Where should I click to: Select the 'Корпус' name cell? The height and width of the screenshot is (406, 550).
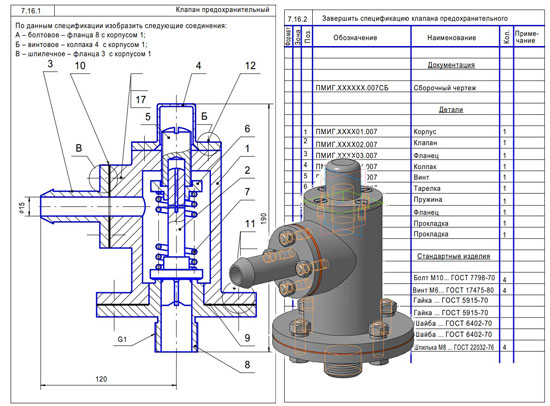[x=425, y=132]
